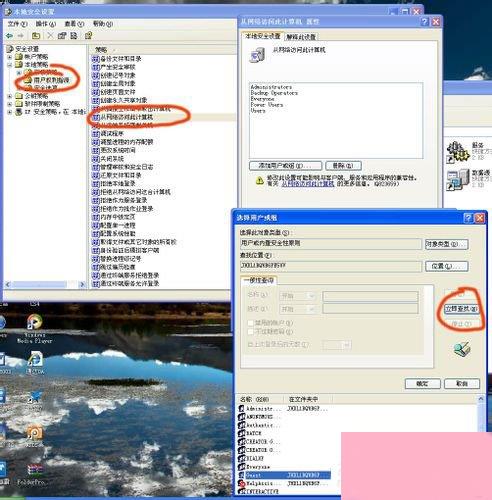Click the policy icon beside 关闭系统

(x=95, y=159)
